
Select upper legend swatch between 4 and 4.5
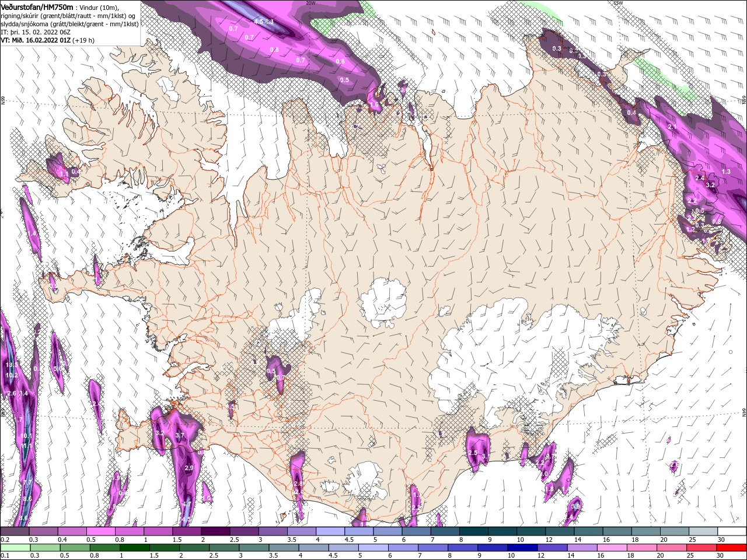(x=330, y=531)
